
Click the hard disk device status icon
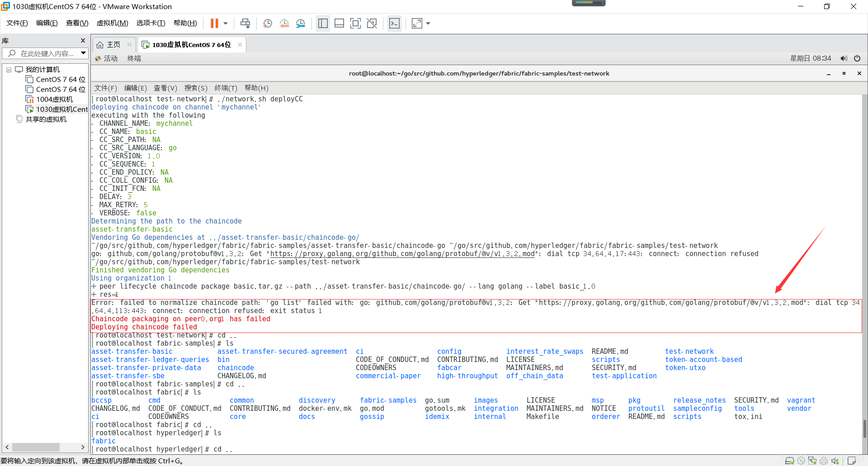pos(790,461)
